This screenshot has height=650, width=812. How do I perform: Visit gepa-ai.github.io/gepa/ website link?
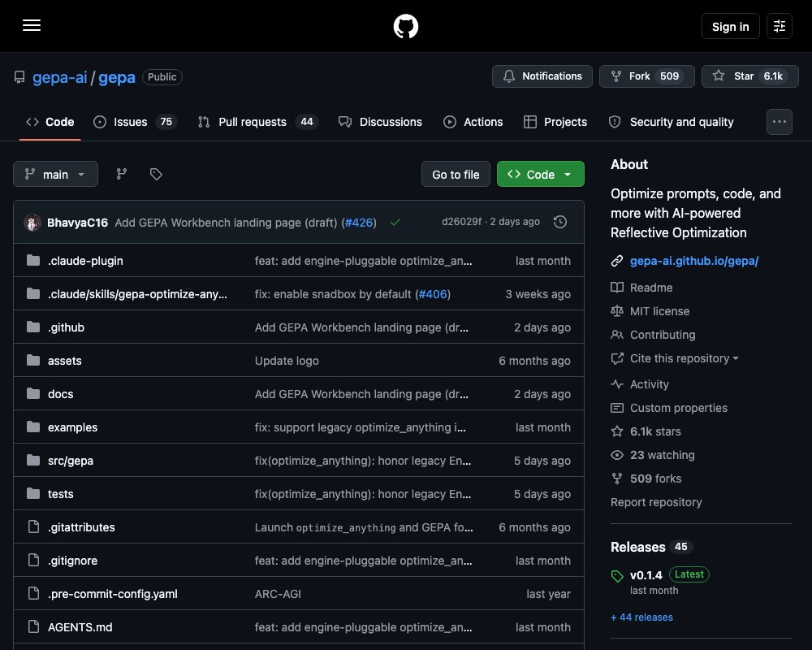694,261
